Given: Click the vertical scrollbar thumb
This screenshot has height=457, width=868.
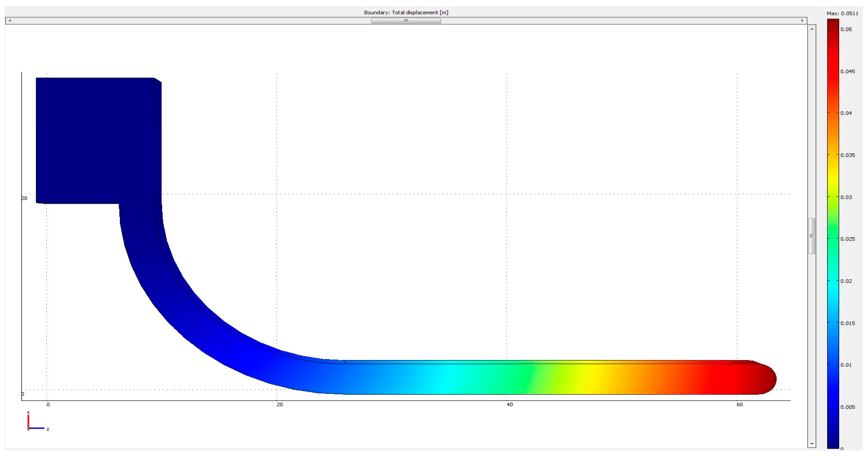Looking at the screenshot, I should click(812, 236).
